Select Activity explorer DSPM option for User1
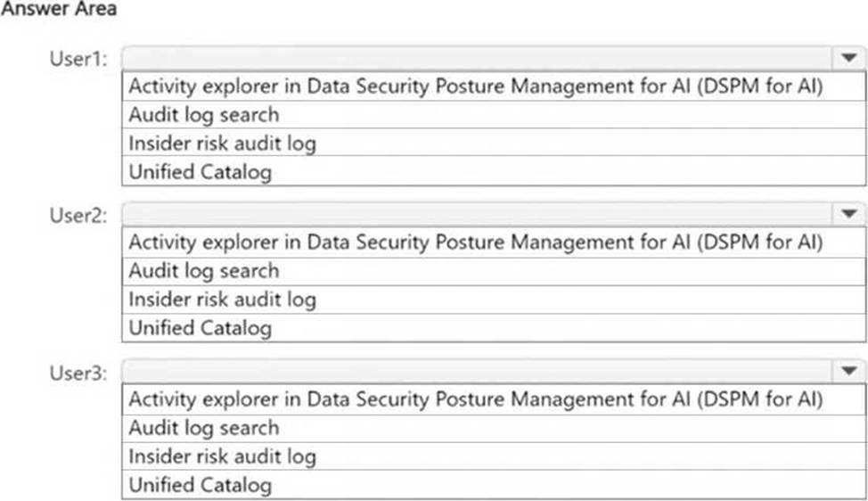Screen dimensions: 868x501 [475, 86]
